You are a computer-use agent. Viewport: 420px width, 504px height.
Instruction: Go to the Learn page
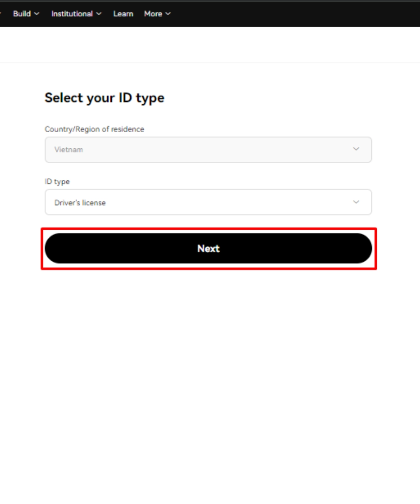123,14
